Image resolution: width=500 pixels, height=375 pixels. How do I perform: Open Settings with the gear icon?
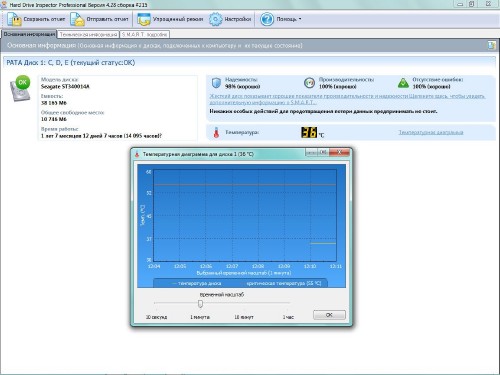(216, 19)
